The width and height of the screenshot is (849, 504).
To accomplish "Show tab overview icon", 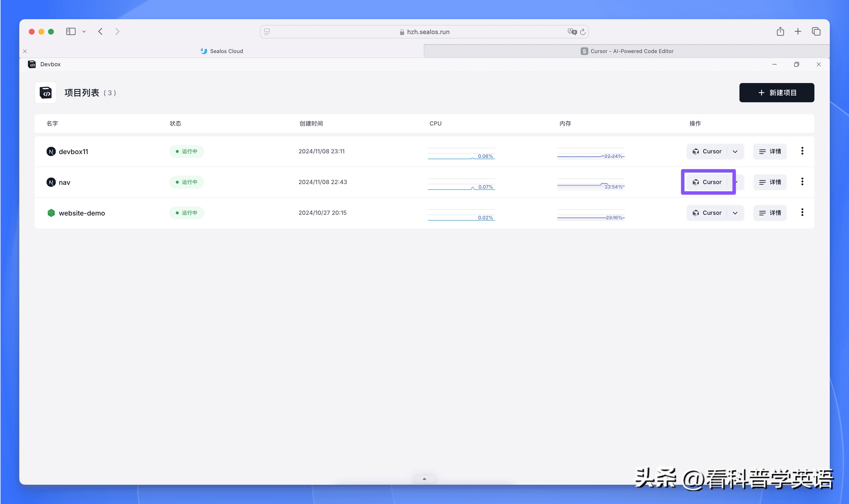I will [816, 32].
